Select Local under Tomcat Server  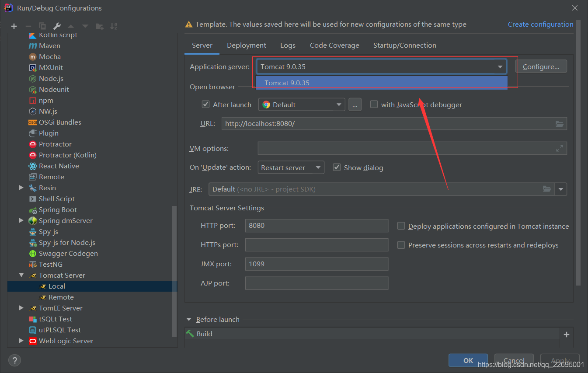[92, 286]
